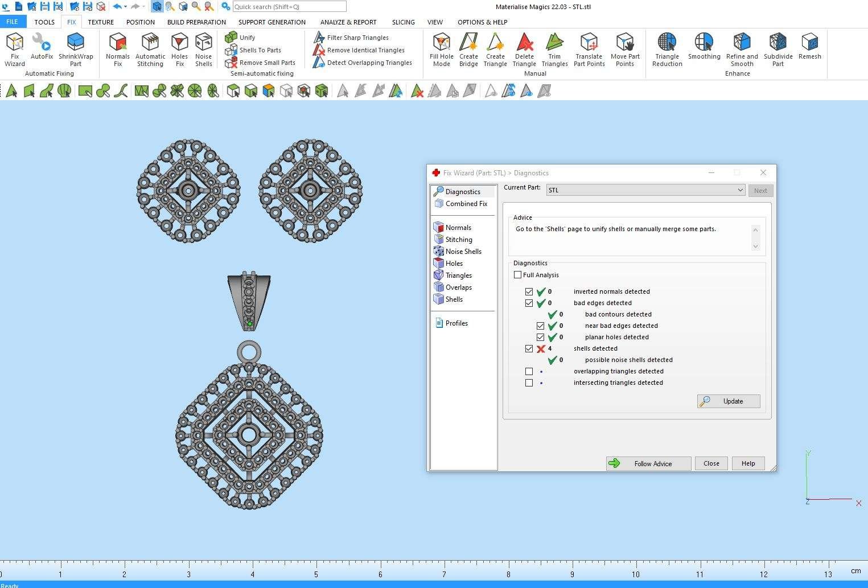
Task: Open the Triangle Reduction tool
Action: tap(667, 49)
